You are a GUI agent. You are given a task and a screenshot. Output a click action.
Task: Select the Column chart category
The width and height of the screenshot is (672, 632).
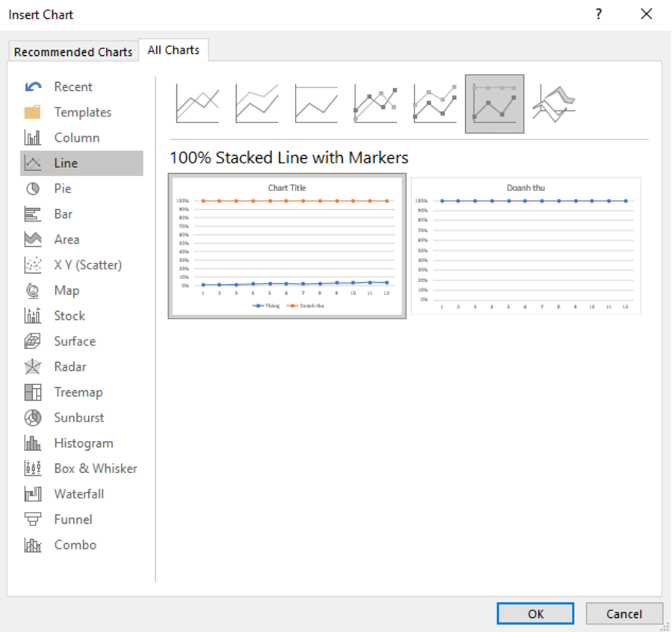point(82,138)
